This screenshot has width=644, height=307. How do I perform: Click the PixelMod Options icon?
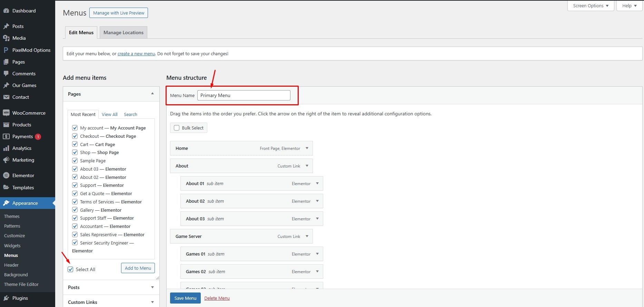click(6, 50)
